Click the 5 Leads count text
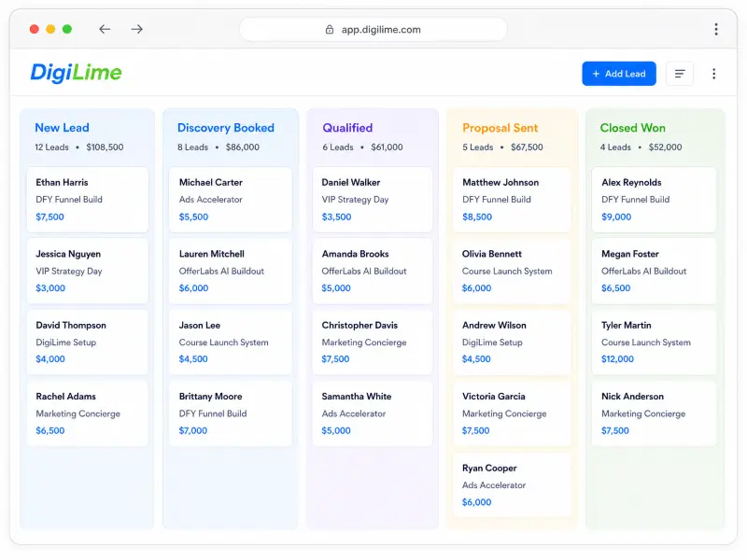 pos(478,147)
